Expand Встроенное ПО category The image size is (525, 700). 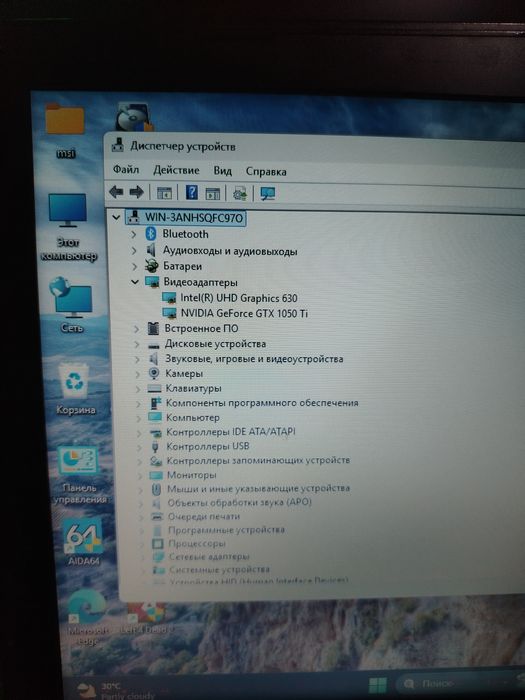pyautogui.click(x=136, y=329)
